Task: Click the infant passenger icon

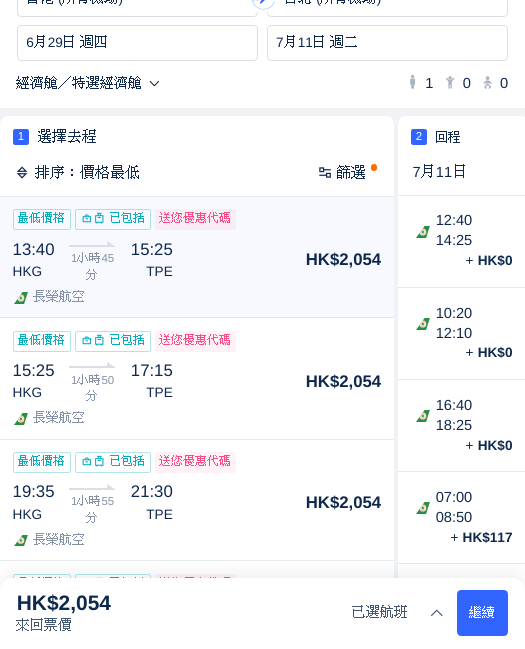Action: [x=487, y=82]
